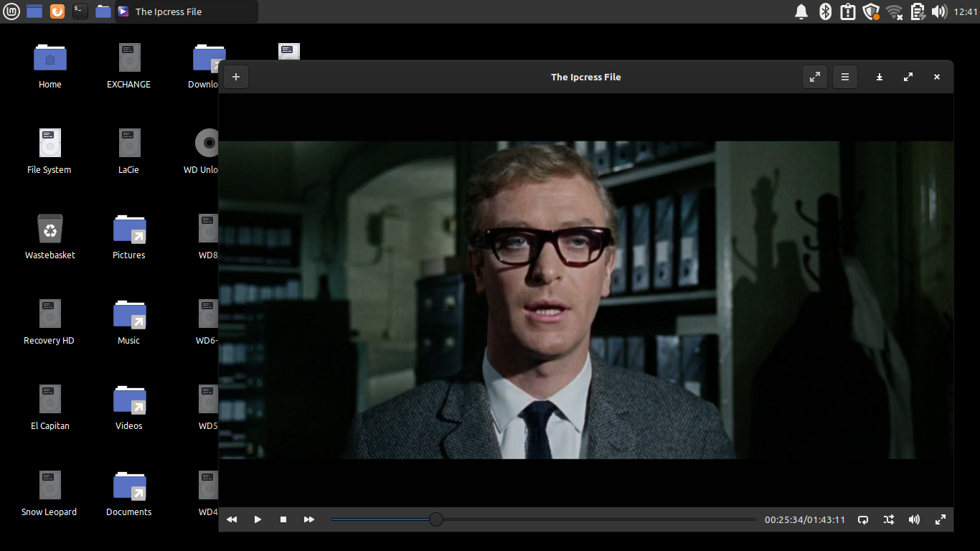Open the battery power tray icon
This screenshot has width=980, height=551.
918,11
